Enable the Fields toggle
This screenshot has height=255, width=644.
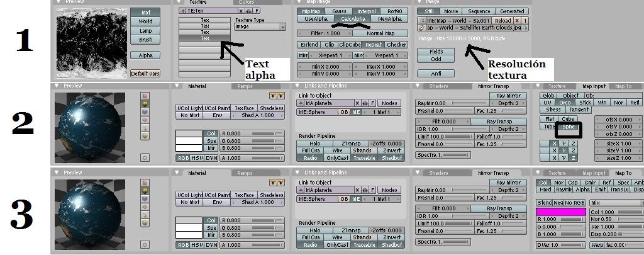point(436,52)
